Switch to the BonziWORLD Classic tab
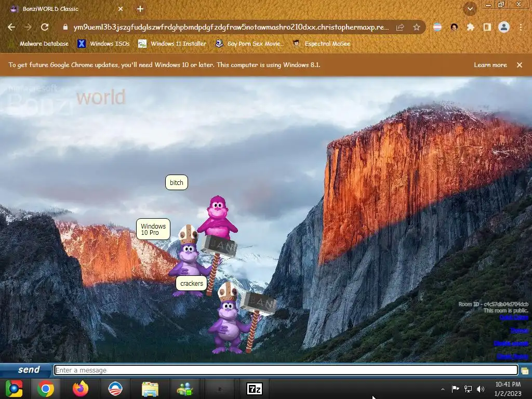The width and height of the screenshot is (532, 399). point(64,9)
